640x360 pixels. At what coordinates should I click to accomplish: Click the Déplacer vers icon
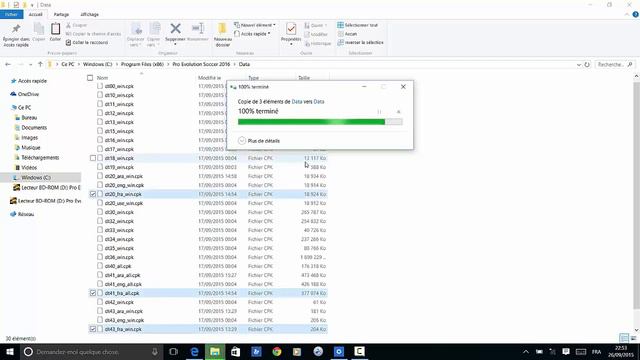tap(136, 29)
